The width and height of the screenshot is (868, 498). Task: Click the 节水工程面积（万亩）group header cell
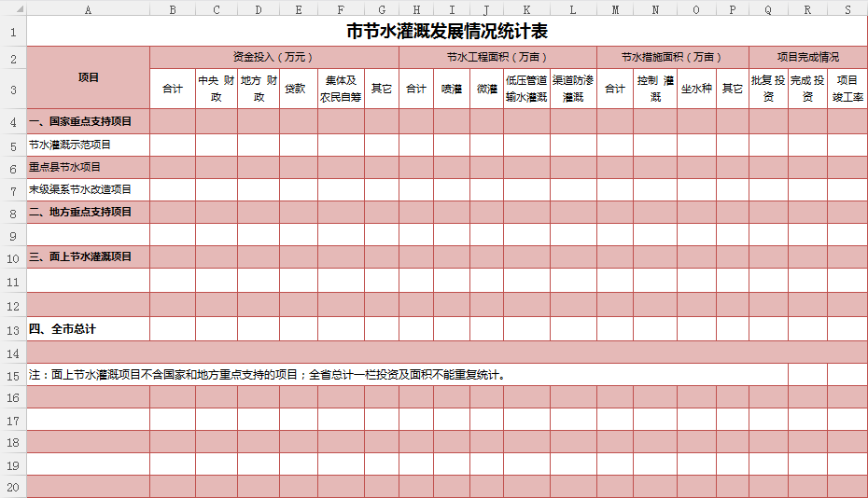(497, 57)
